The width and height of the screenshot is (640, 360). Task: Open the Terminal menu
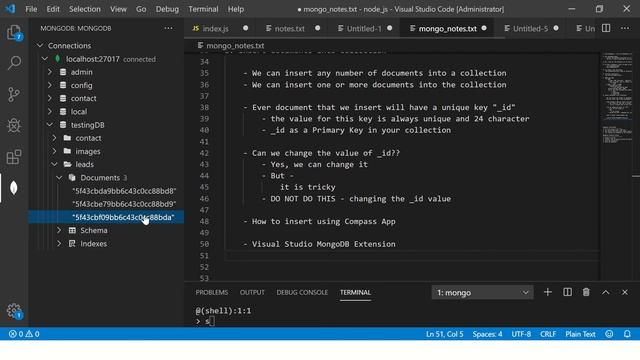(203, 9)
